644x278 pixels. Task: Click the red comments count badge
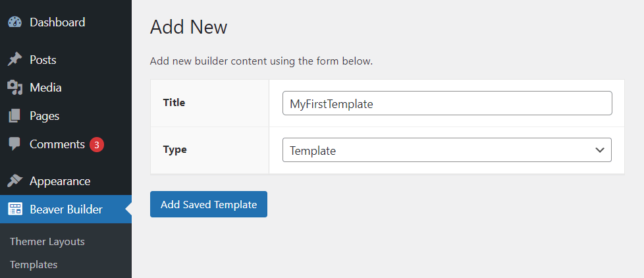pos(97,144)
